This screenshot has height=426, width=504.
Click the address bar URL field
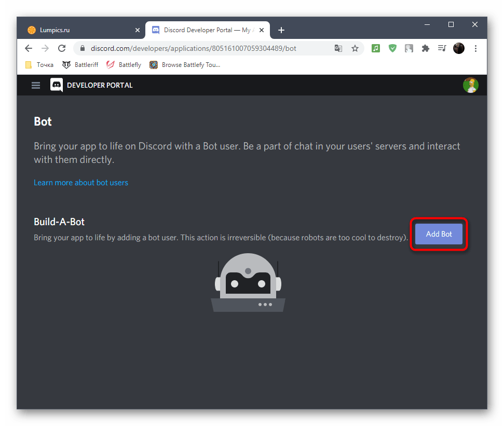point(208,48)
